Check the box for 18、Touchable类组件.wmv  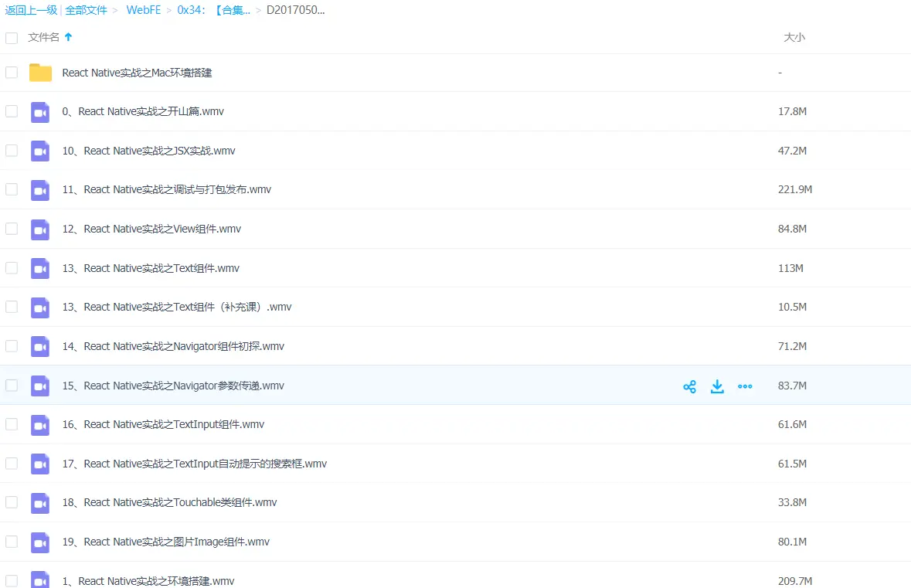(12, 502)
